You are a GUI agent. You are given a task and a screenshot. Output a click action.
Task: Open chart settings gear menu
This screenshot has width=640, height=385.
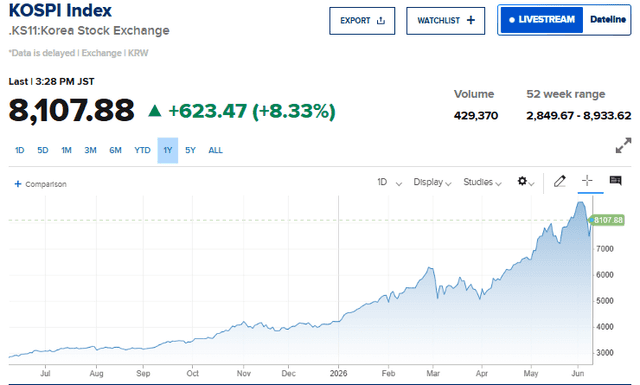pyautogui.click(x=526, y=182)
